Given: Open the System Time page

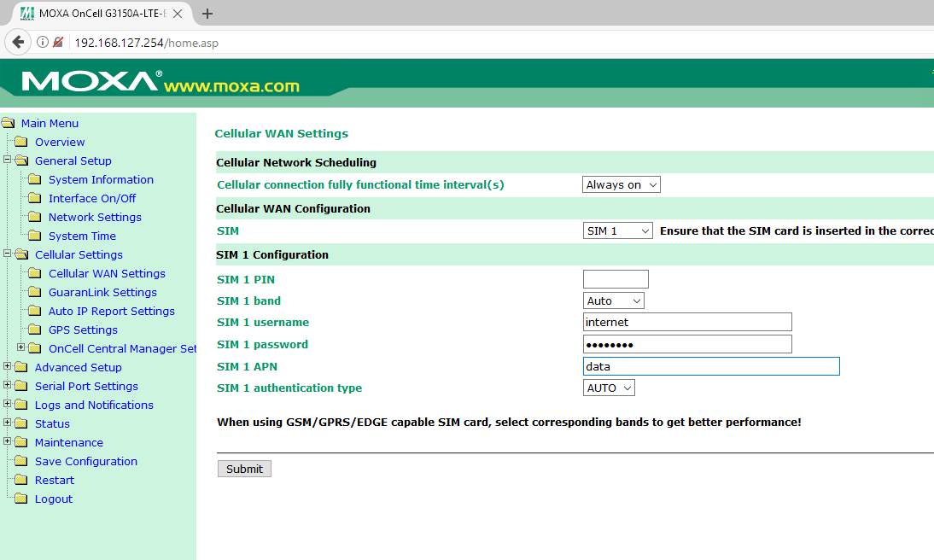Looking at the screenshot, I should coord(82,236).
